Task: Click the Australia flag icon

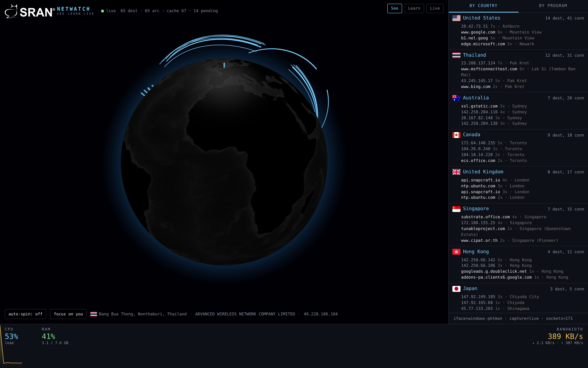Action: tap(456, 98)
